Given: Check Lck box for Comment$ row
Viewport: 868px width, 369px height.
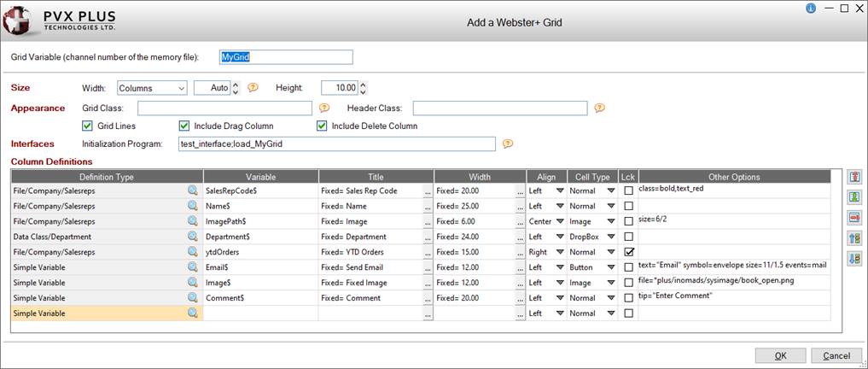Looking at the screenshot, I should pos(628,297).
